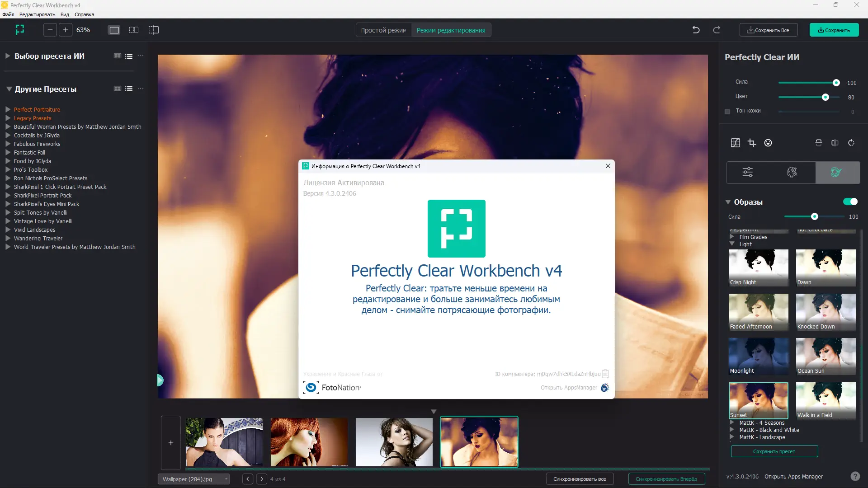This screenshot has width=868, height=488.
Task: Open the adjustments sliders panel icon
Action: pos(748,172)
